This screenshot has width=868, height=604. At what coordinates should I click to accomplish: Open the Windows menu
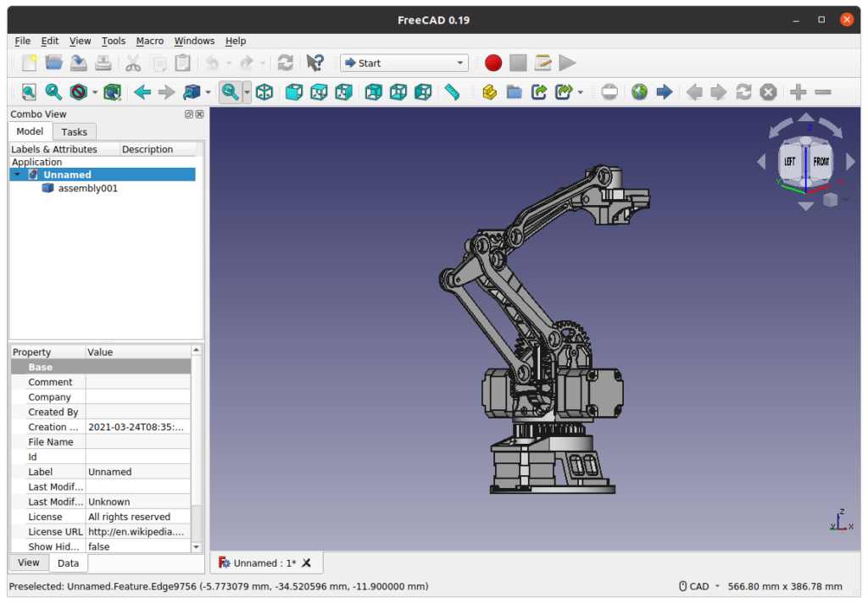[194, 41]
